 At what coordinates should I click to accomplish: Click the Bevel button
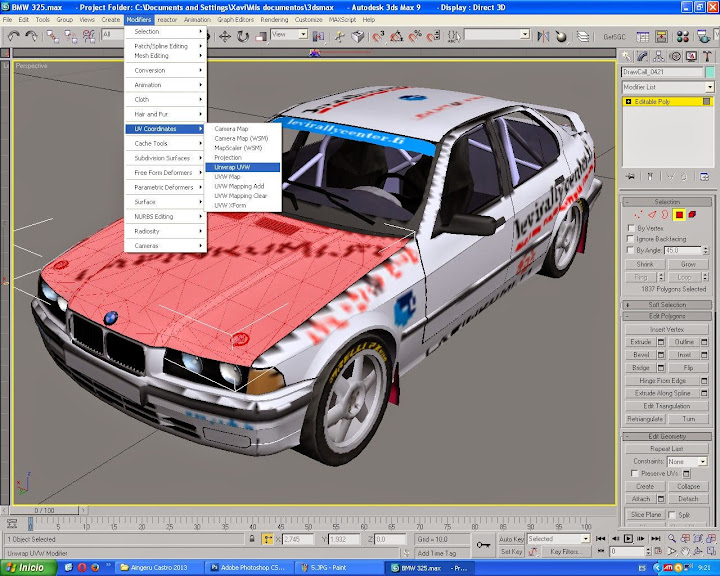coord(641,355)
